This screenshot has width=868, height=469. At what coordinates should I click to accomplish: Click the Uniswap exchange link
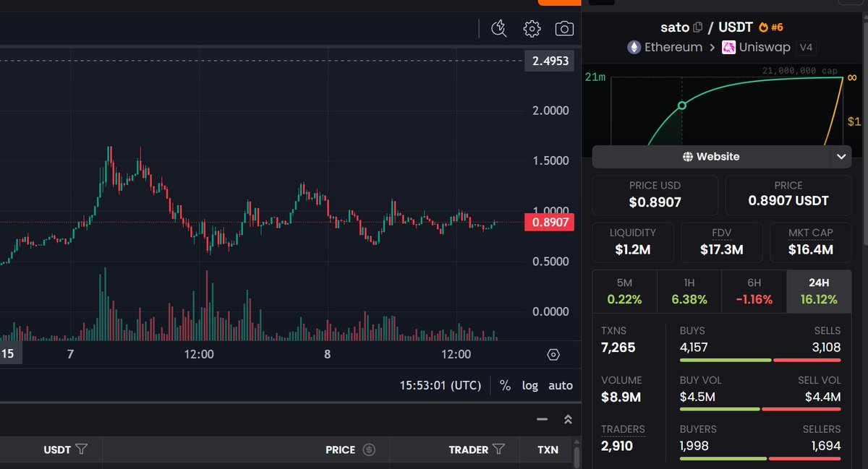pyautogui.click(x=765, y=47)
